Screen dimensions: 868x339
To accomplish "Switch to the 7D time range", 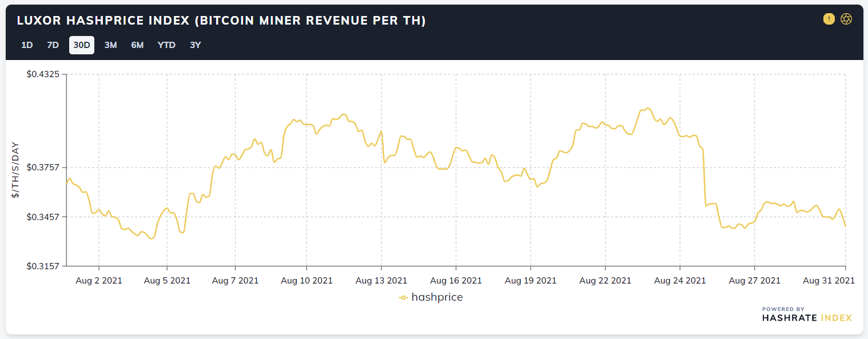I will [53, 45].
